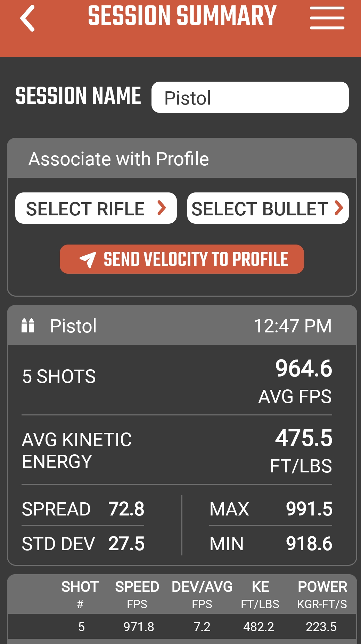The height and width of the screenshot is (644, 361).
Task: Tap the shot 5 data row
Action: [182, 627]
